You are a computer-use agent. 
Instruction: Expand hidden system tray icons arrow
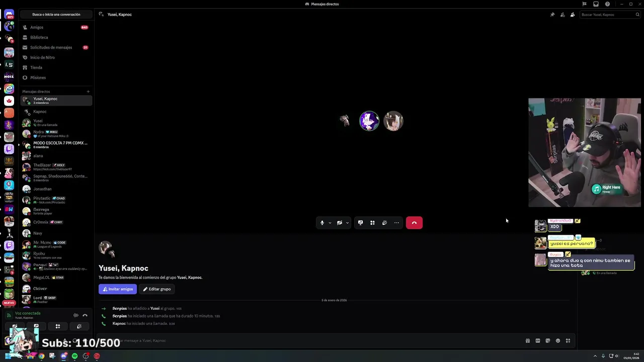[595, 356]
